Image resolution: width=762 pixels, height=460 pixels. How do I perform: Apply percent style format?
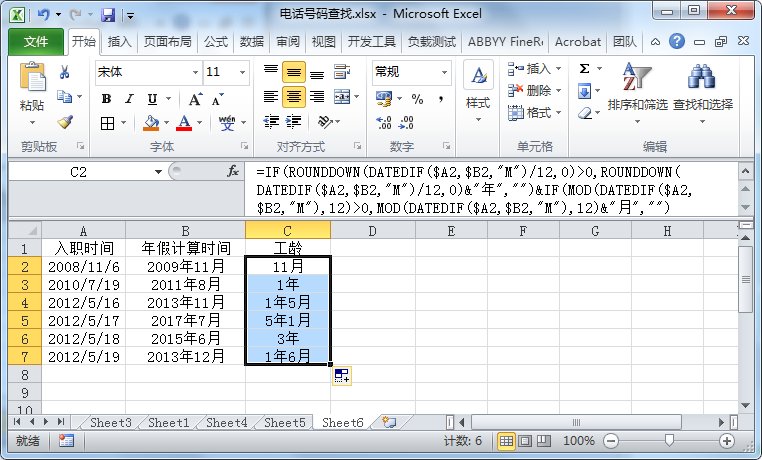417,99
